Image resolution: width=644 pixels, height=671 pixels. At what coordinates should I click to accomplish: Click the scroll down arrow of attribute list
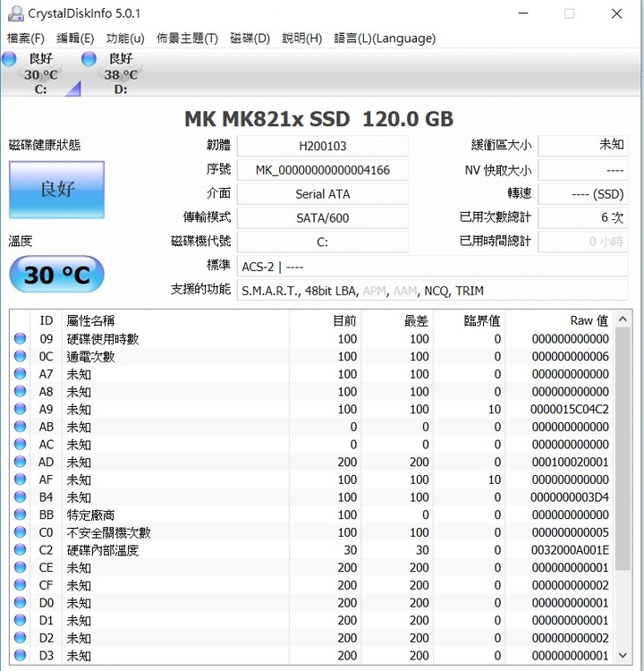coord(623,656)
